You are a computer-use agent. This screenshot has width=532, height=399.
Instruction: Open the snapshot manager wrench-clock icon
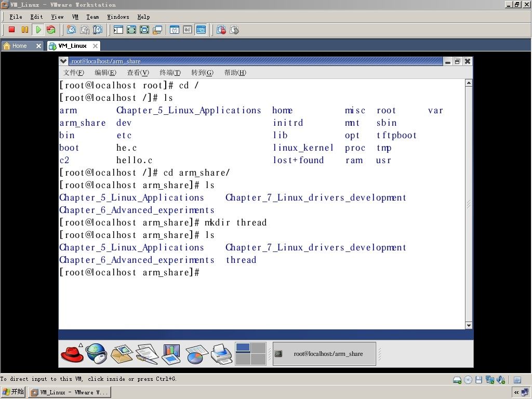pos(98,30)
